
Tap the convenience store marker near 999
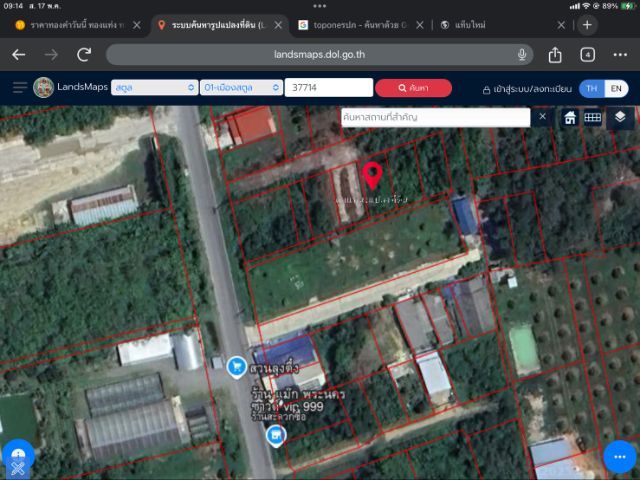pos(276,436)
